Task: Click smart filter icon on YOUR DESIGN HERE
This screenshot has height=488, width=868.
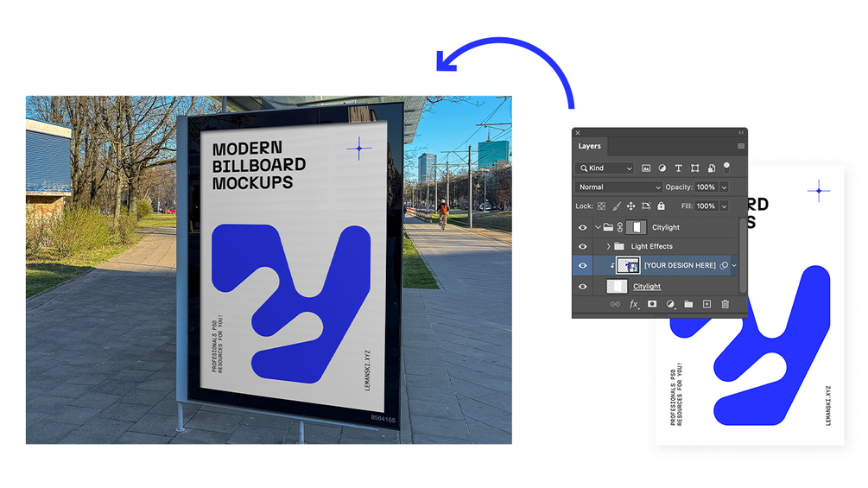Action: 724,265
